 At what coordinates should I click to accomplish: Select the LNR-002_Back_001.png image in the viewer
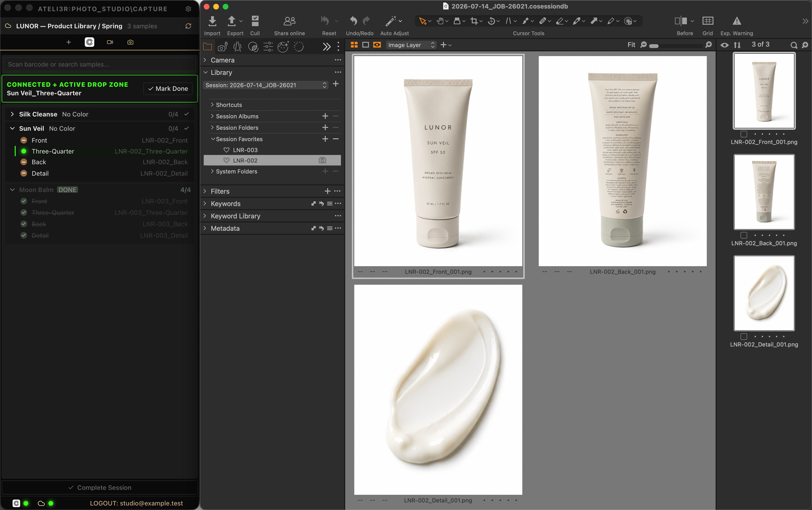tap(622, 161)
